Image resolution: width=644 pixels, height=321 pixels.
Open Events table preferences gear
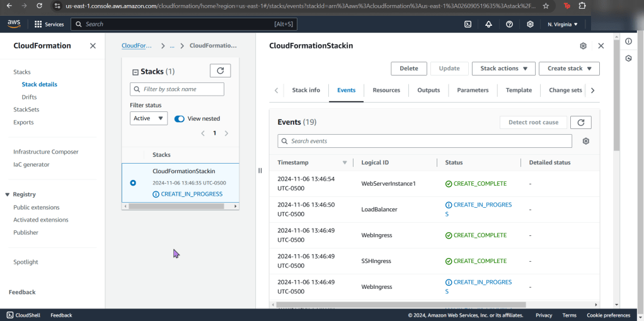point(585,141)
